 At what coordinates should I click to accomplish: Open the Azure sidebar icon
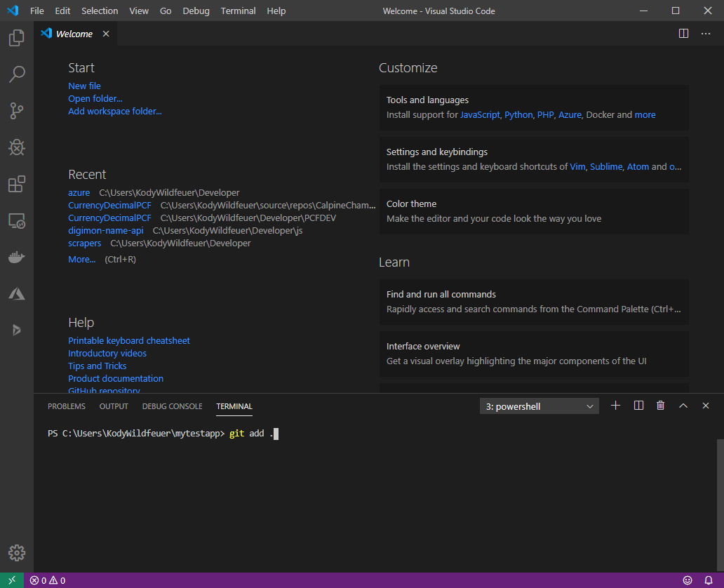point(16,293)
